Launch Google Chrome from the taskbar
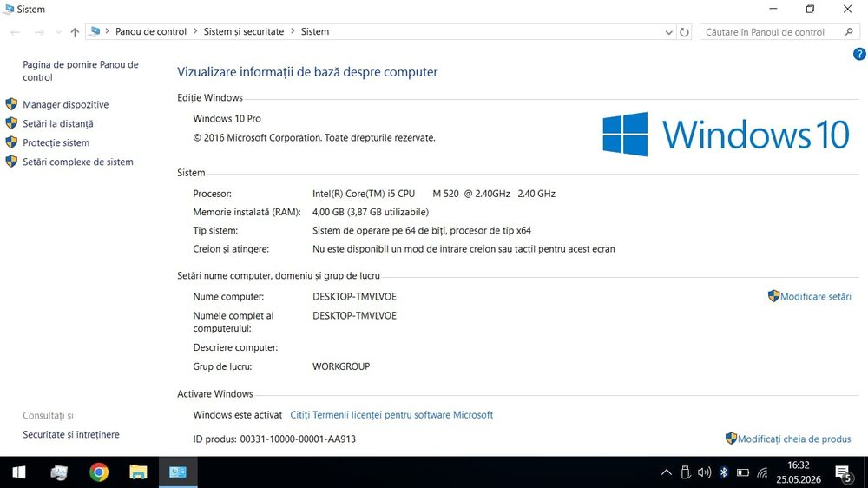This screenshot has width=868, height=488. coord(99,472)
